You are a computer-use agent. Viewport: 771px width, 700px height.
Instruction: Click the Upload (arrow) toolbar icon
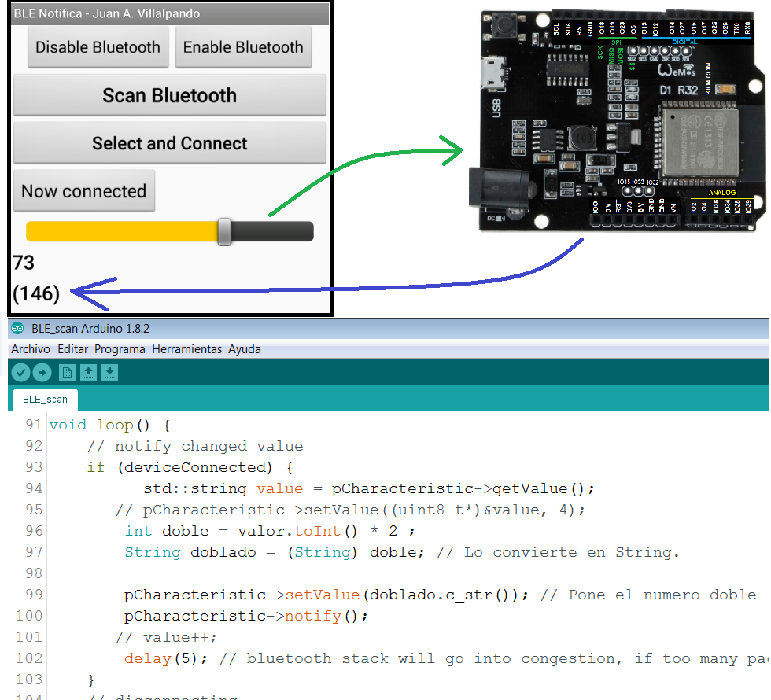tap(42, 372)
